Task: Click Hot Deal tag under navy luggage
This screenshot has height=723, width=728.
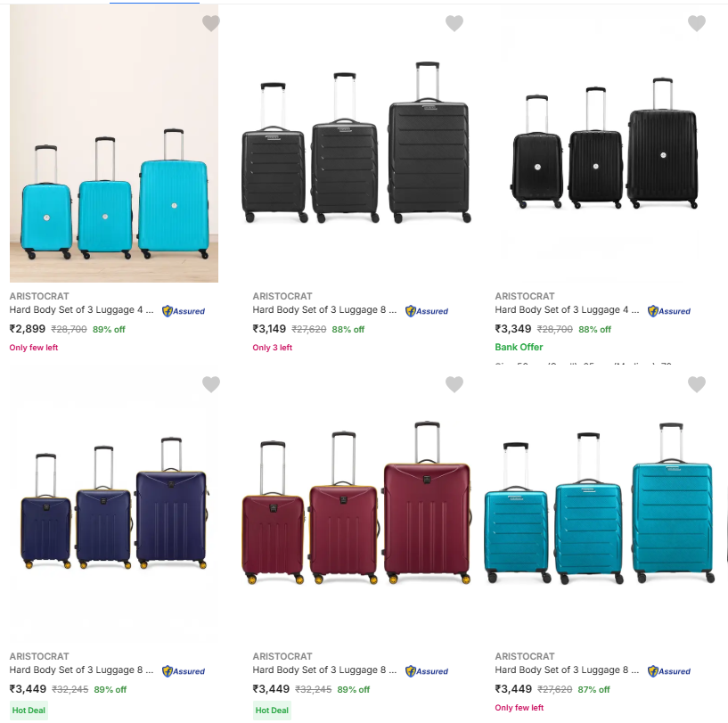Action: click(29, 711)
